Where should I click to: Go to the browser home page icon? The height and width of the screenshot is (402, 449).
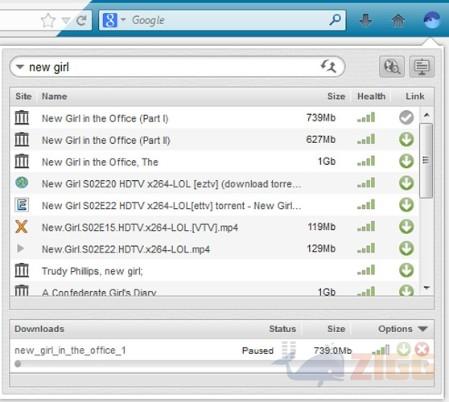tap(398, 20)
